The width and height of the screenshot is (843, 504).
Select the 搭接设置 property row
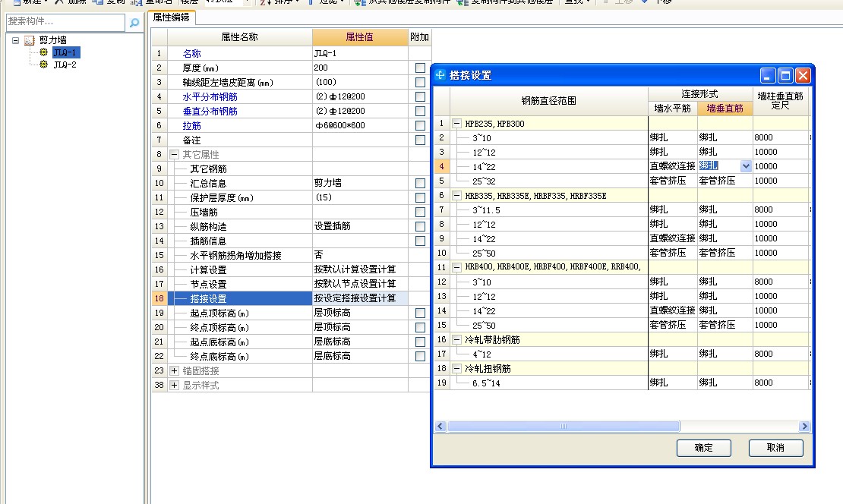240,299
